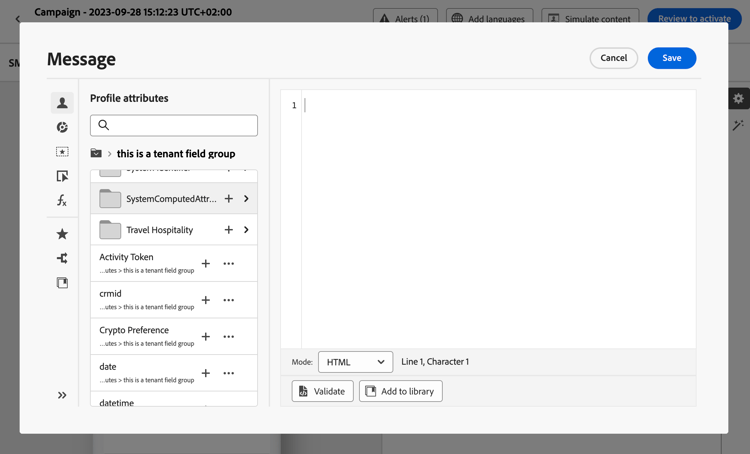The height and width of the screenshot is (454, 750).
Task: Open more options for Crypto Preference
Action: [229, 337]
